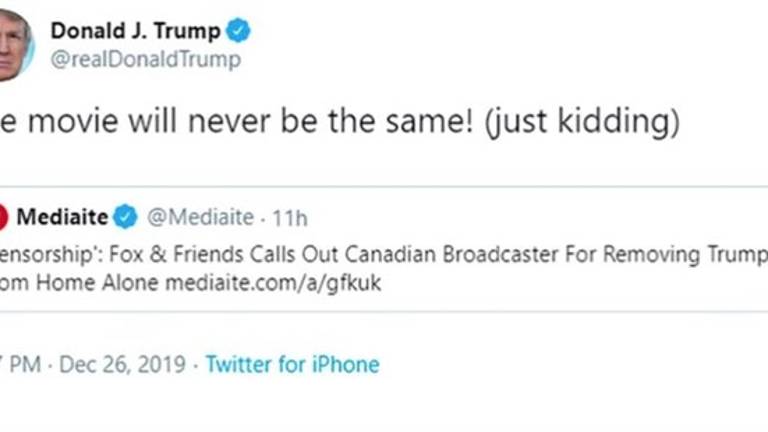Click the verified badge next to Mediaite

tap(126, 216)
